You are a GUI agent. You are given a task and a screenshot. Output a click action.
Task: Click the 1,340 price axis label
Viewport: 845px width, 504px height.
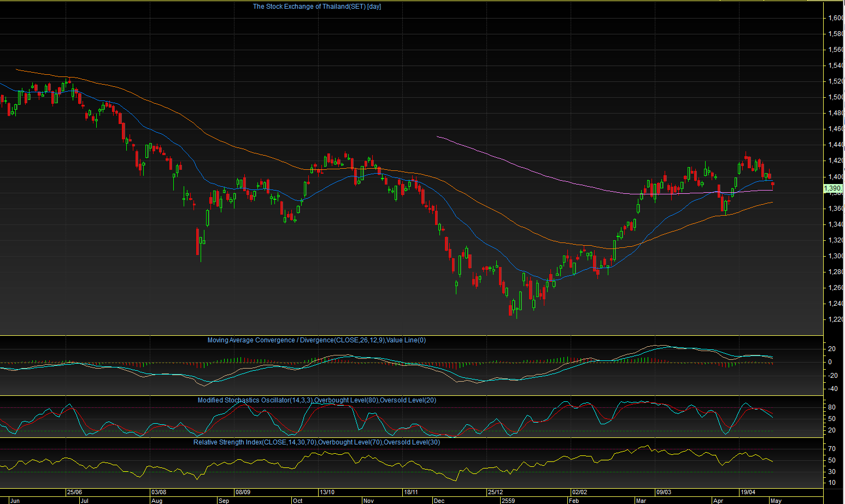[836, 224]
